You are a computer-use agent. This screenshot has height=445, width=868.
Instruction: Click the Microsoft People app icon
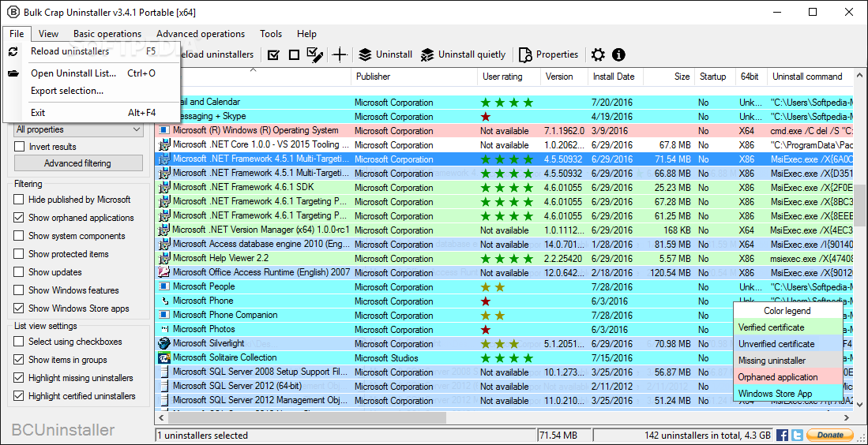(x=163, y=286)
